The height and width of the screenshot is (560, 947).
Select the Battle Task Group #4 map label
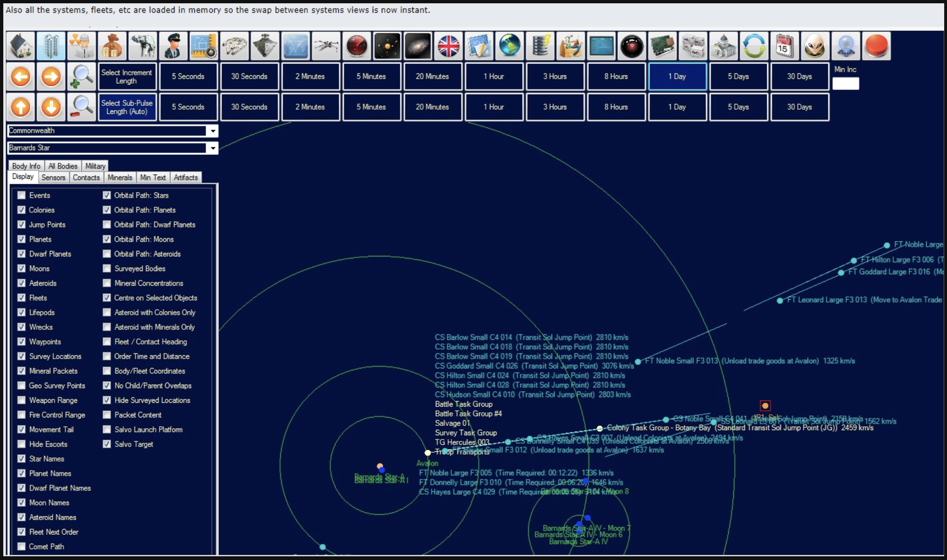tap(468, 414)
